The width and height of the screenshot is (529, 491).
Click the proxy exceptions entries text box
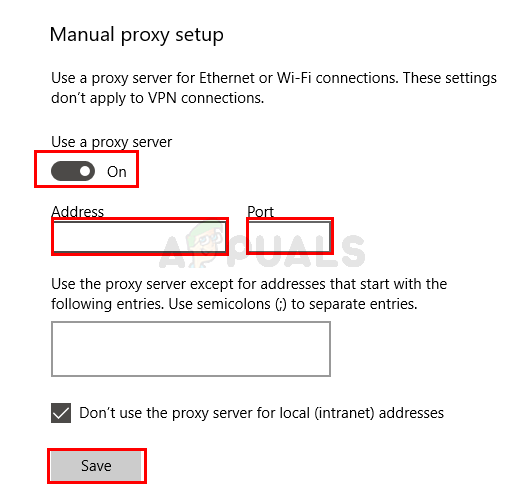pos(191,349)
